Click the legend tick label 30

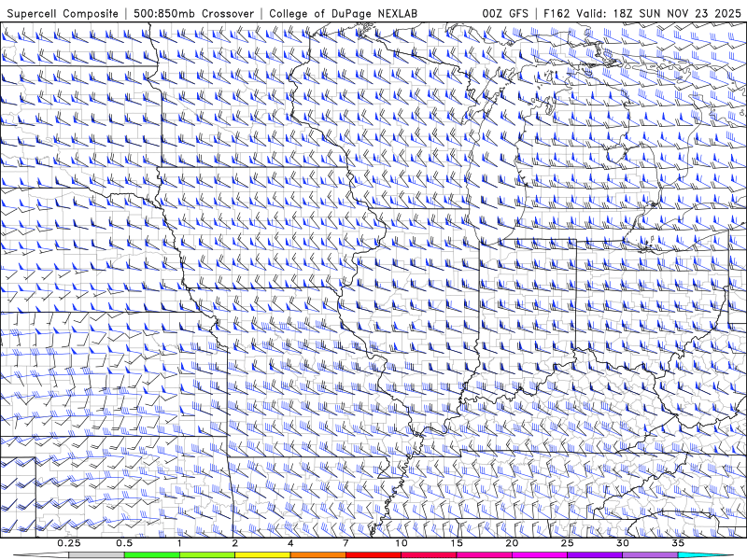pos(623,543)
